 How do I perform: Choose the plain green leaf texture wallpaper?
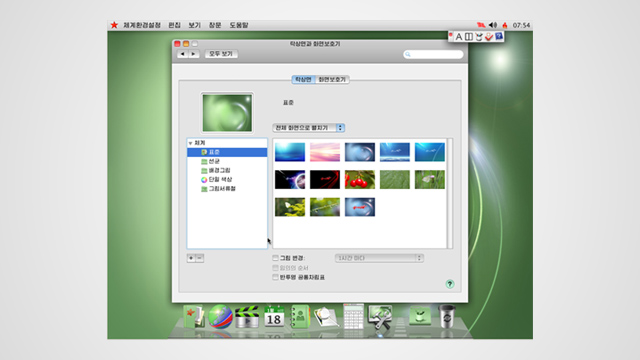coord(395,180)
